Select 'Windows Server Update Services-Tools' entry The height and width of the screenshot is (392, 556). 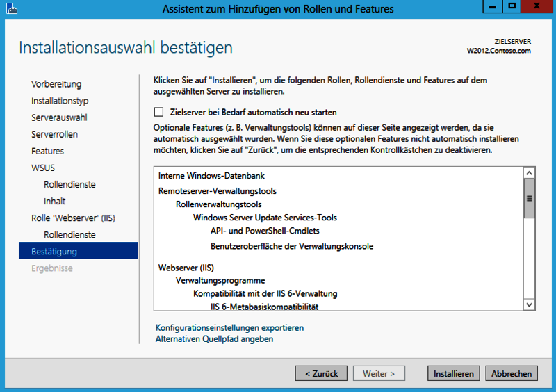click(x=265, y=218)
